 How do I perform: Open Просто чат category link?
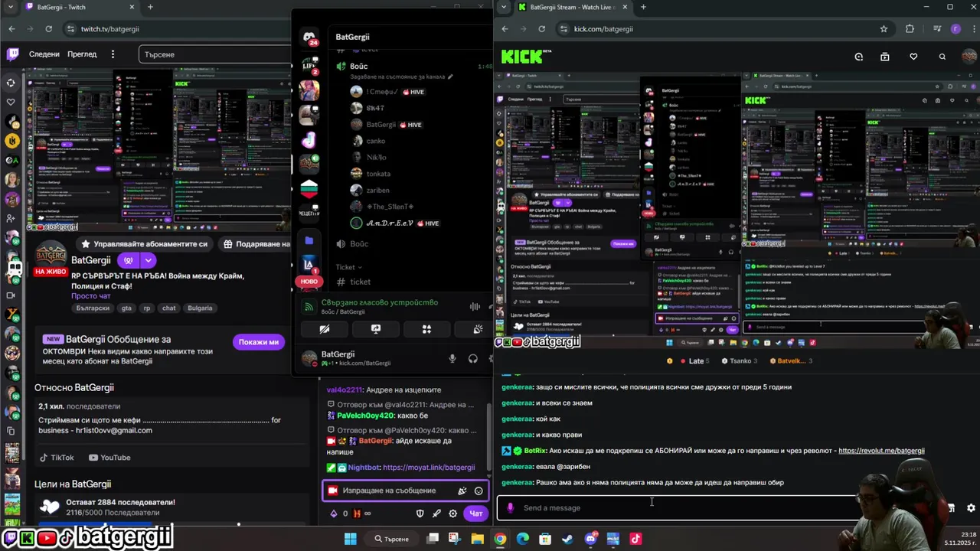pyautogui.click(x=90, y=296)
